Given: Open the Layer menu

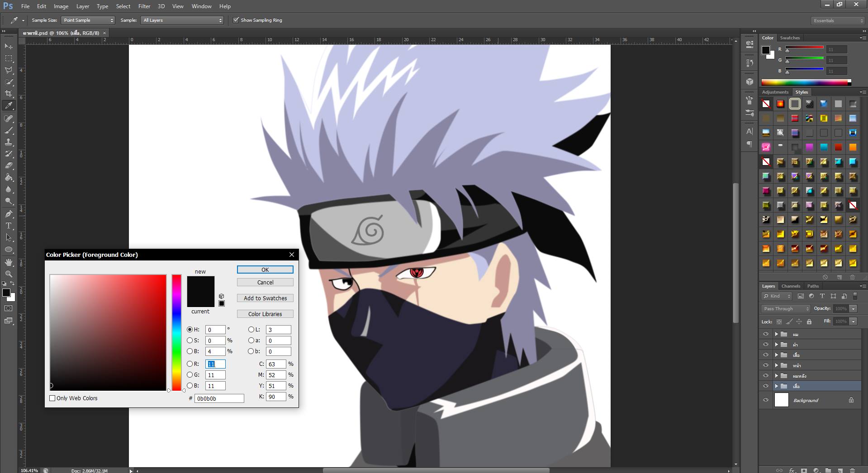Looking at the screenshot, I should coord(83,6).
